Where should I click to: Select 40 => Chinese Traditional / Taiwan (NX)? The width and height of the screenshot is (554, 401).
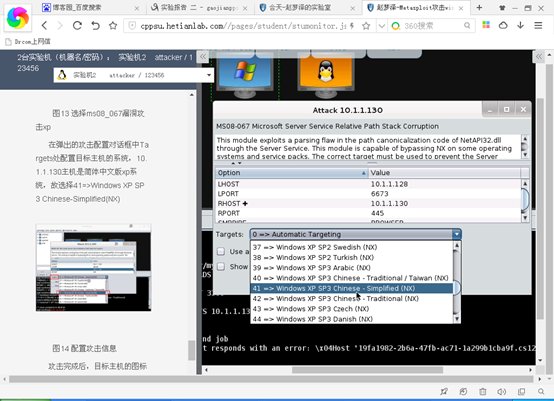pyautogui.click(x=352, y=278)
